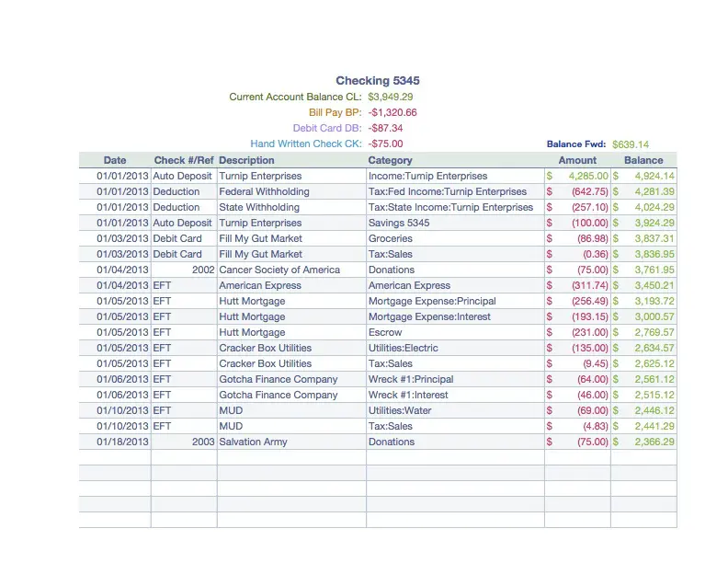
Task: Select the Balance Fwd value $639.14
Action: pos(631,144)
